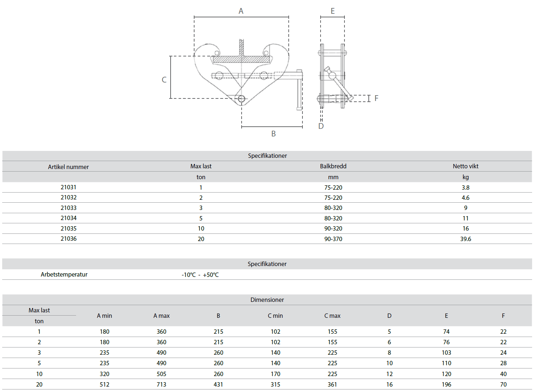The image size is (535, 392).
Task: Click dimension label D on drawing
Action: 321,126
